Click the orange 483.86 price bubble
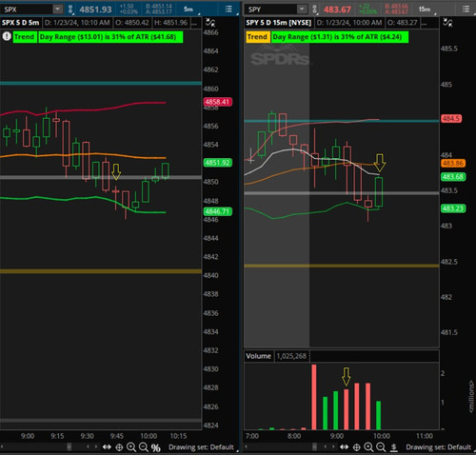Viewport: 476px width, 455px height. tap(453, 163)
